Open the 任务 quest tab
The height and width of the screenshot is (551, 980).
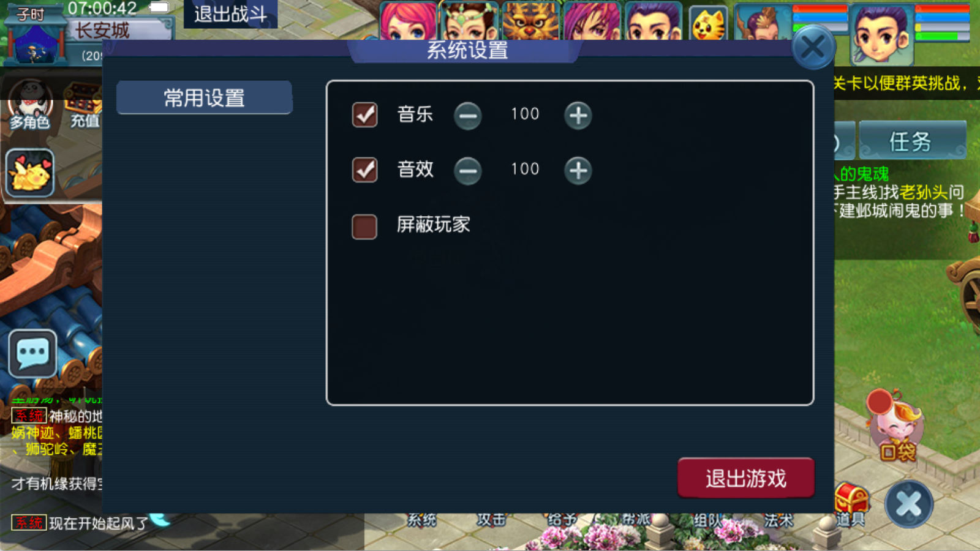click(912, 141)
